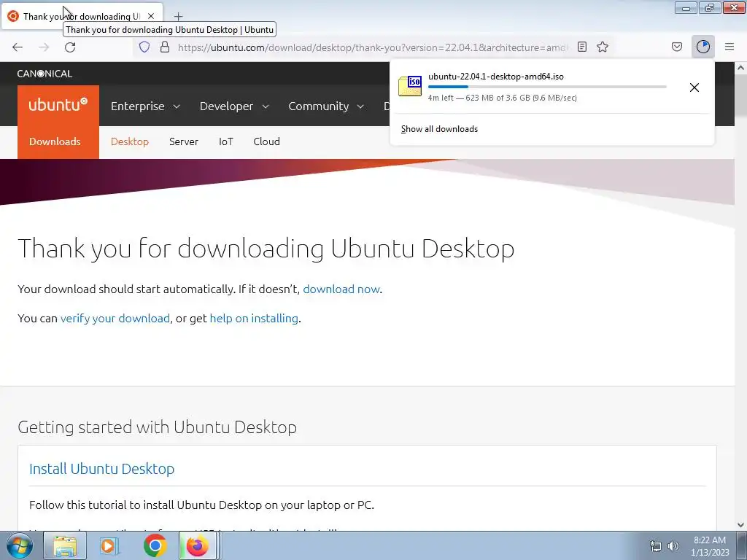Select the Downloads section tab

tap(55, 141)
